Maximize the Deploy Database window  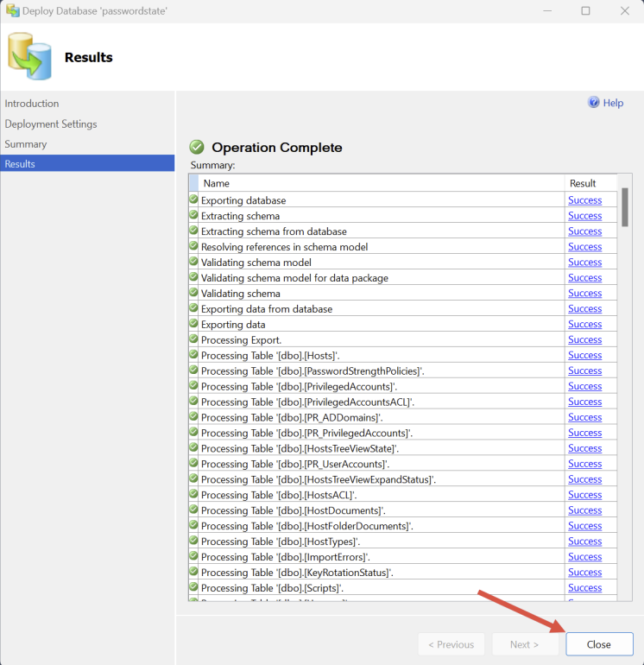585,10
